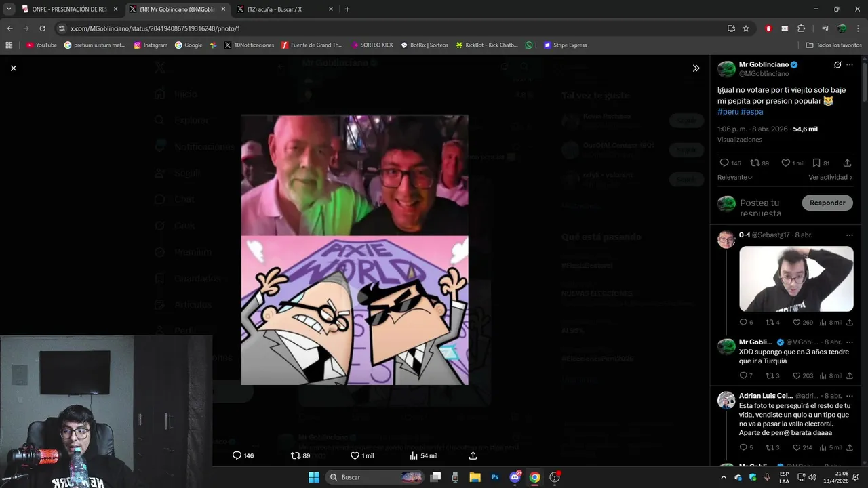The image size is (868, 488).
Task: Open more options on Adrian Luis Cel's reply
Action: click(850, 395)
